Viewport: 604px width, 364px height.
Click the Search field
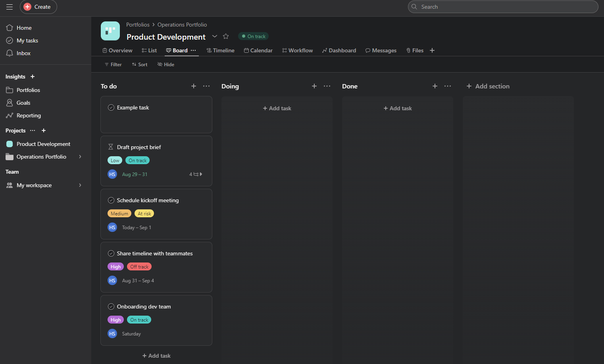coord(503,7)
